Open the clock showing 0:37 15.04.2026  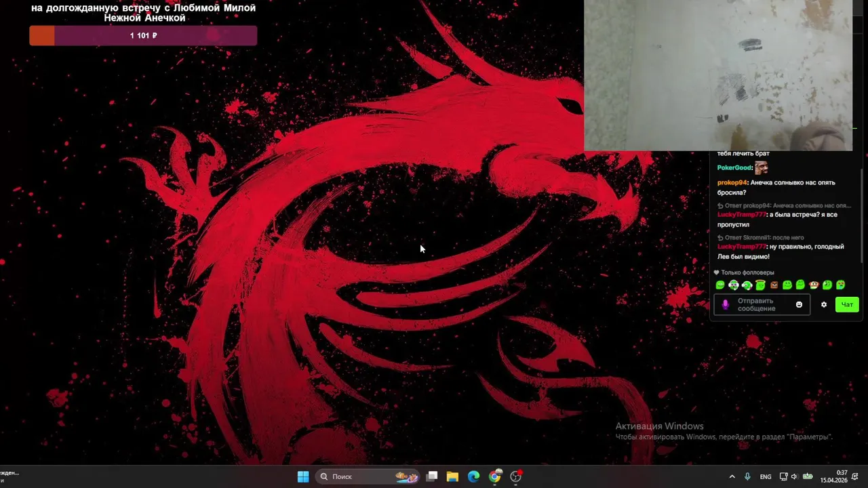[834, 476]
